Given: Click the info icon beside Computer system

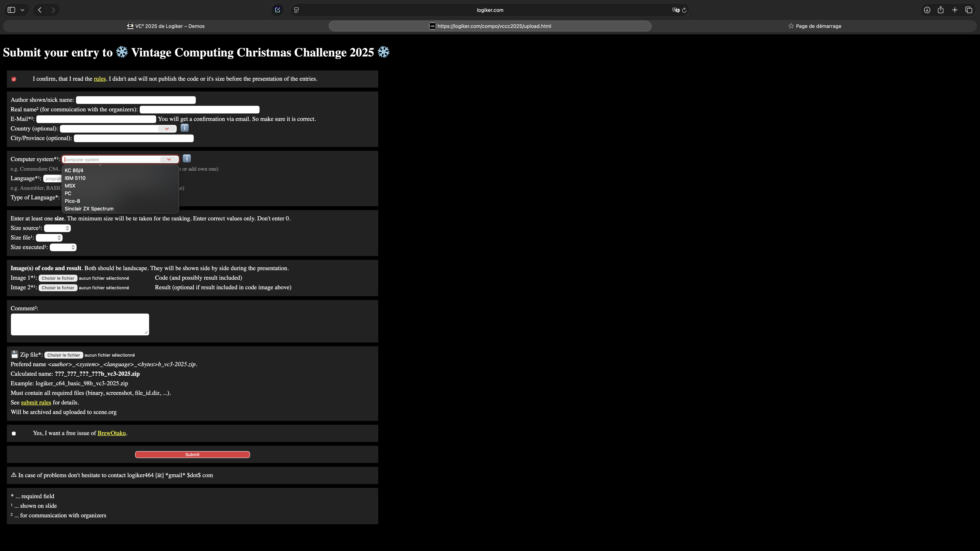Looking at the screenshot, I should 187,159.
